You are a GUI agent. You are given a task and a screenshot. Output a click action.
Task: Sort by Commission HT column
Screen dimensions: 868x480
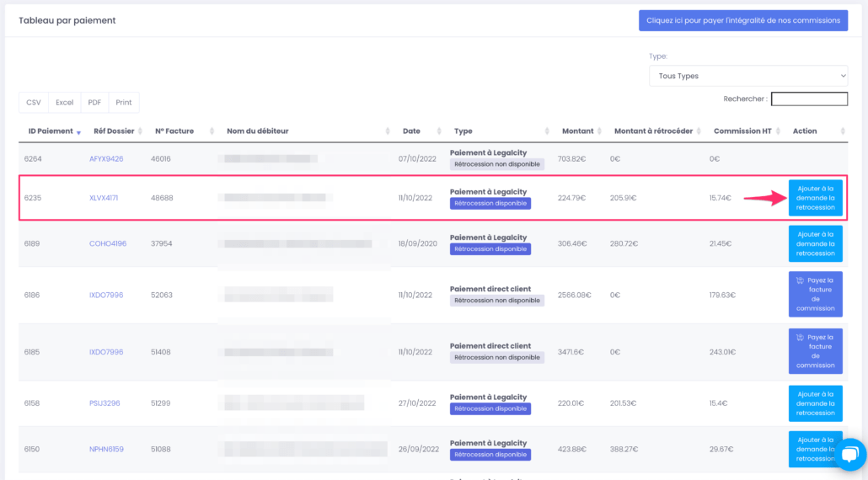click(x=742, y=131)
